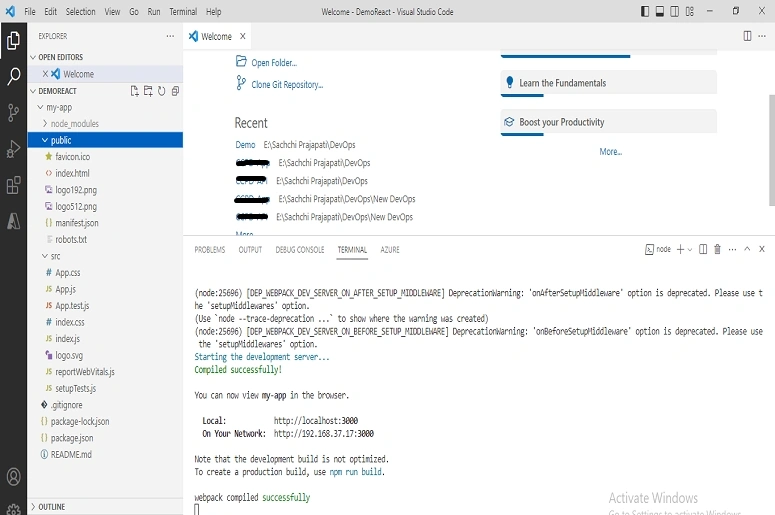Viewport: 775px width, 515px height.
Task: Open the Terminal menu
Action: pyautogui.click(x=183, y=11)
